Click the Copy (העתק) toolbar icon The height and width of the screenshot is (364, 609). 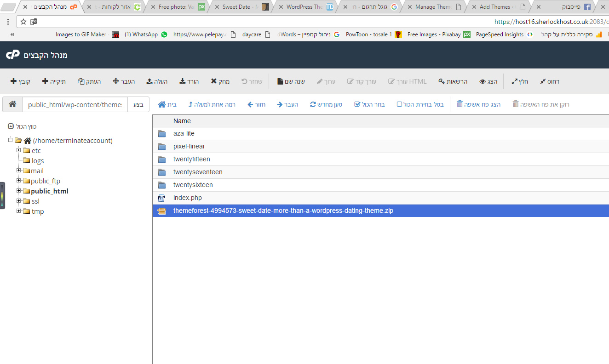(81, 81)
